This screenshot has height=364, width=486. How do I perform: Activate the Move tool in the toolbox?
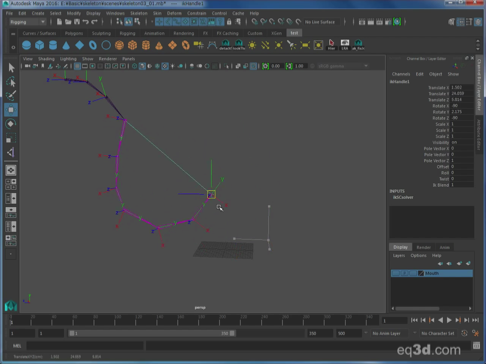click(11, 110)
